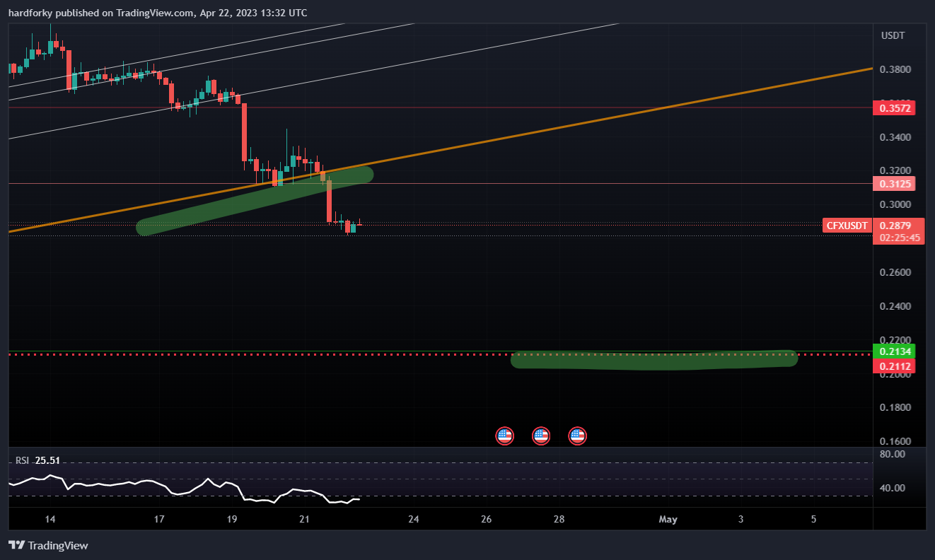The height and width of the screenshot is (560, 935).
Task: Select the 0.3572 red price label
Action: pyautogui.click(x=895, y=108)
